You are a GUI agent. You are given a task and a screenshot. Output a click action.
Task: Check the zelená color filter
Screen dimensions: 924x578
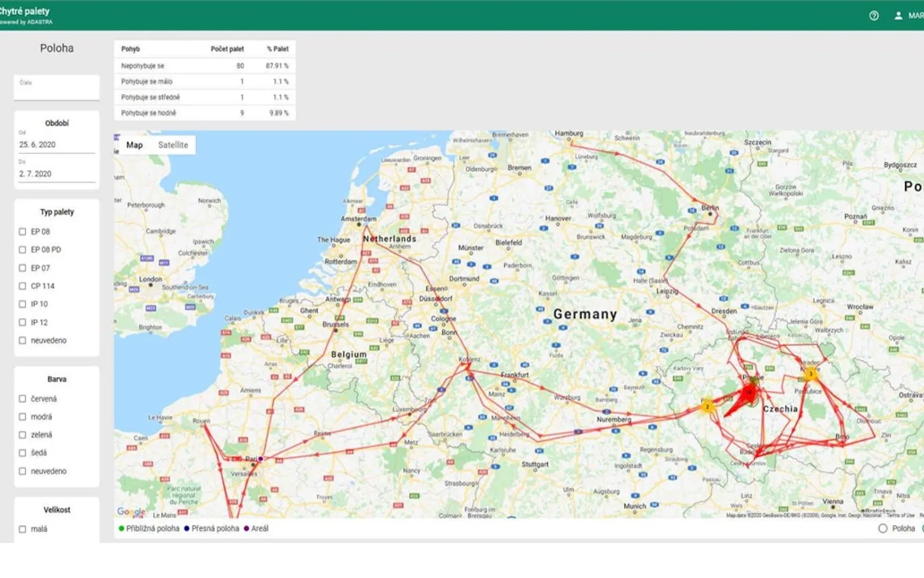tap(23, 435)
